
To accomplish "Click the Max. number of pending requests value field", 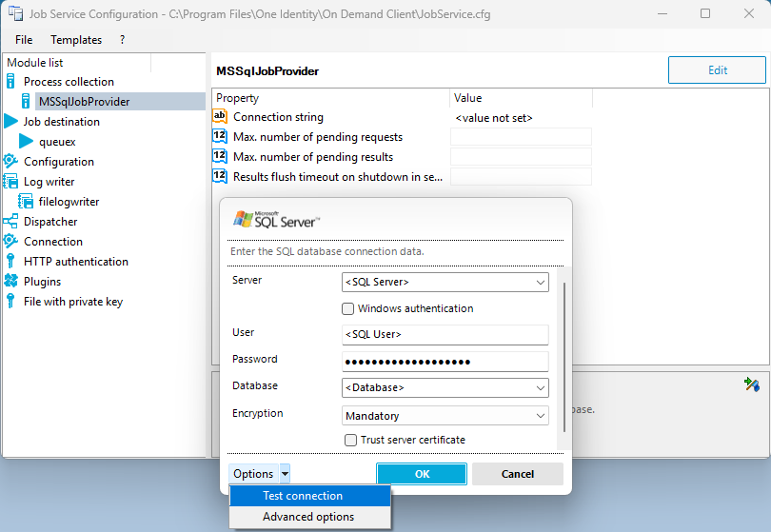I will pos(521,137).
